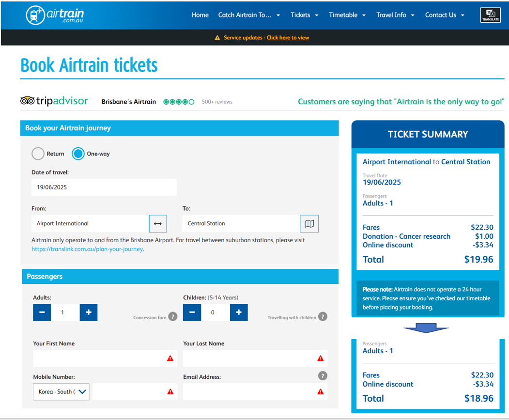Click the Your Last Name input
509x420 pixels.
coord(255,358)
